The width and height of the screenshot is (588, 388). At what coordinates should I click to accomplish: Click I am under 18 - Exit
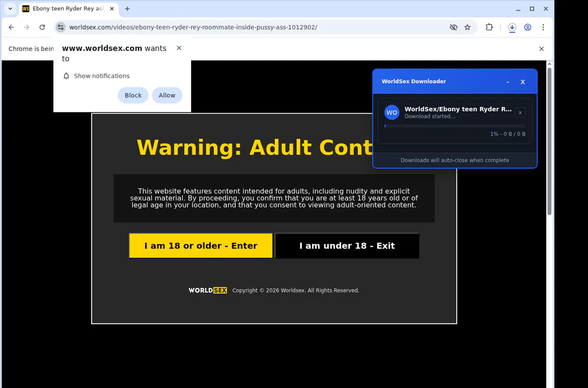coord(347,246)
